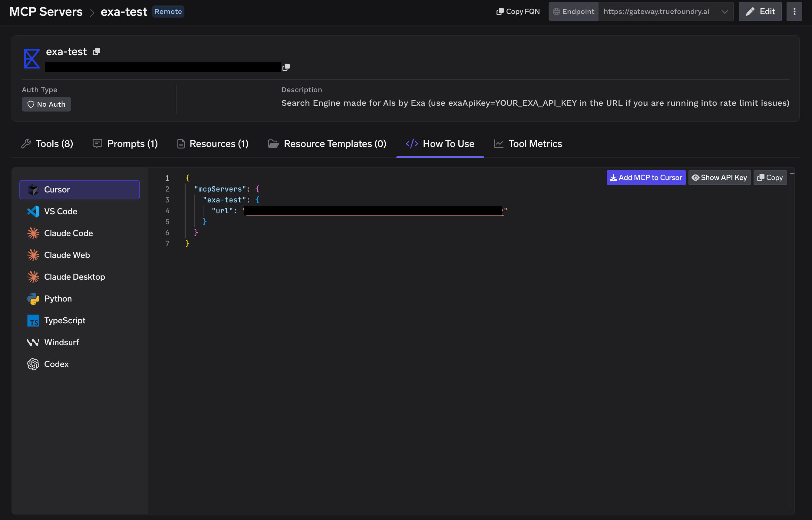Screen dimensions: 812x520
Task: Switch to the Prompts (1) tab
Action: point(125,144)
